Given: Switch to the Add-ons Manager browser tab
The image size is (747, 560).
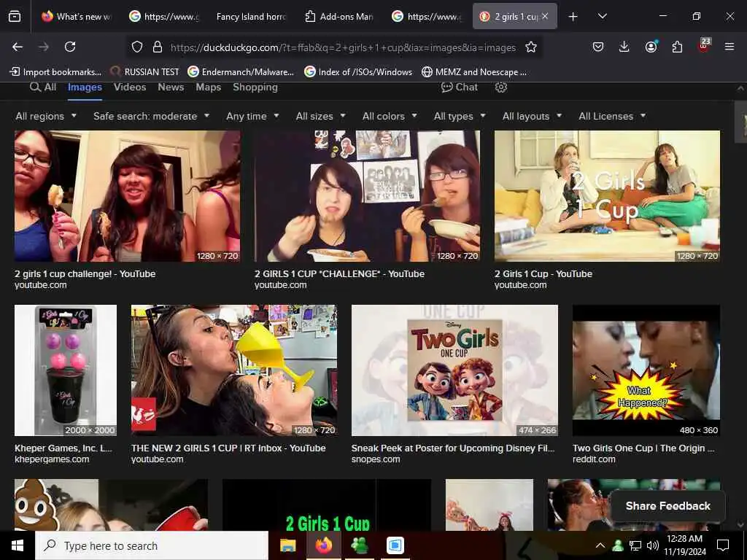Looking at the screenshot, I should [x=339, y=17].
